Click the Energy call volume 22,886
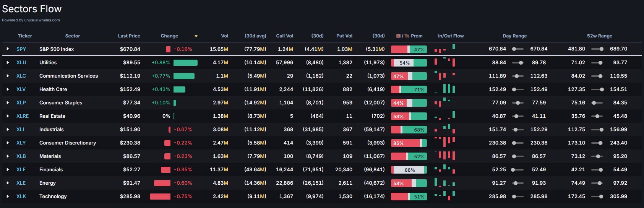 (285, 183)
